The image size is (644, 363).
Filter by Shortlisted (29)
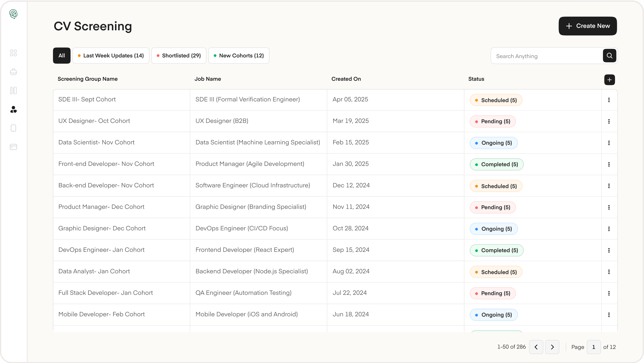[179, 55]
